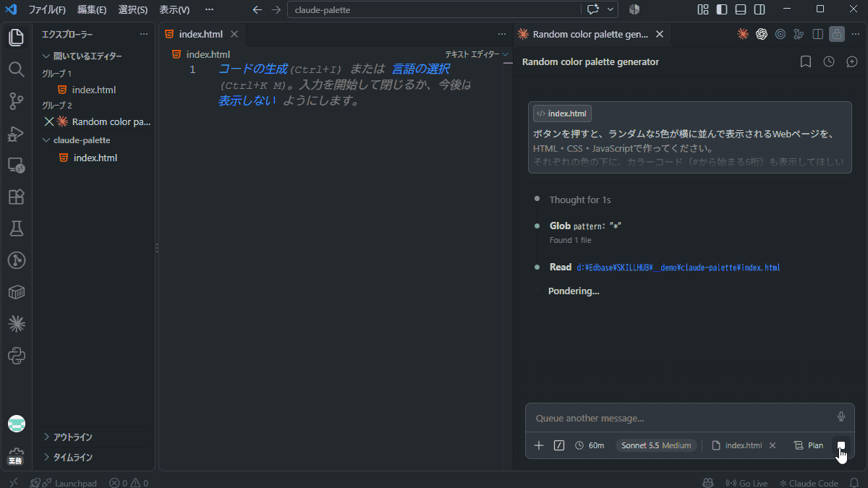Click the source-control branch icon in the editor toolbar
Image resolution: width=868 pixels, height=488 pixels.
point(799,34)
